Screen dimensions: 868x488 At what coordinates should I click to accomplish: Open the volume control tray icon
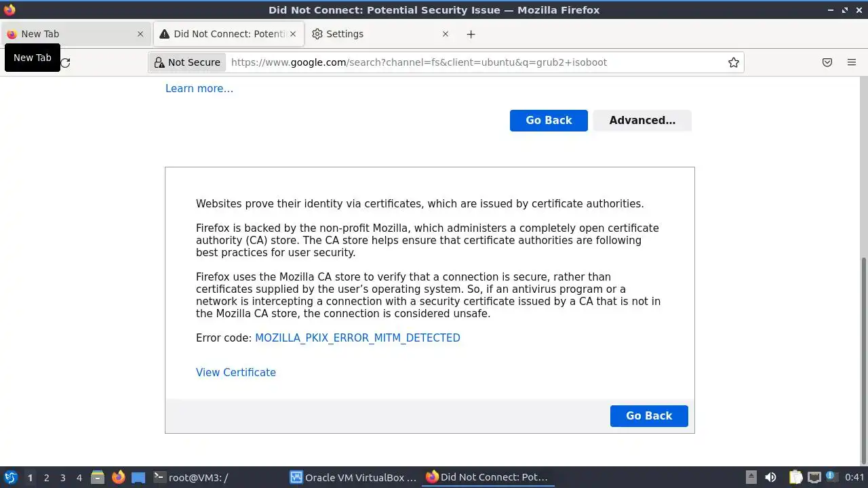click(770, 477)
